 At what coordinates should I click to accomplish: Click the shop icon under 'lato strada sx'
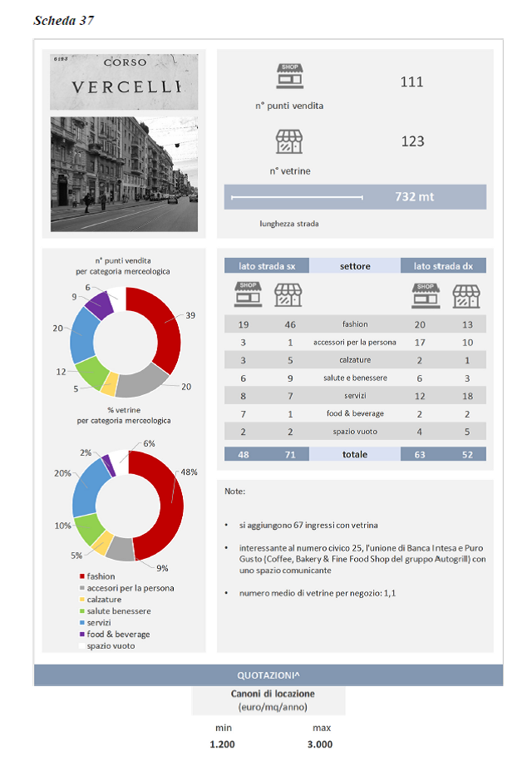tap(247, 295)
